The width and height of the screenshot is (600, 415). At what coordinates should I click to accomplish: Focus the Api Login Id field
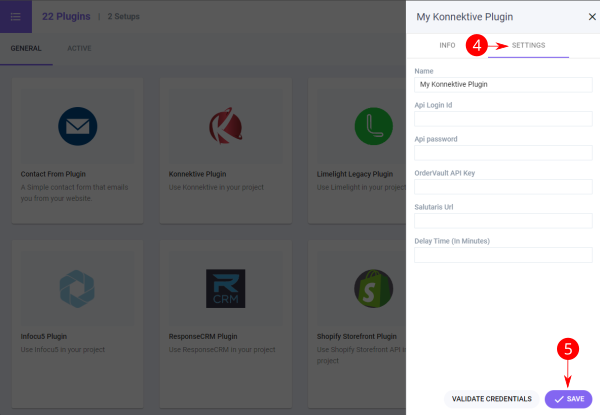point(503,119)
